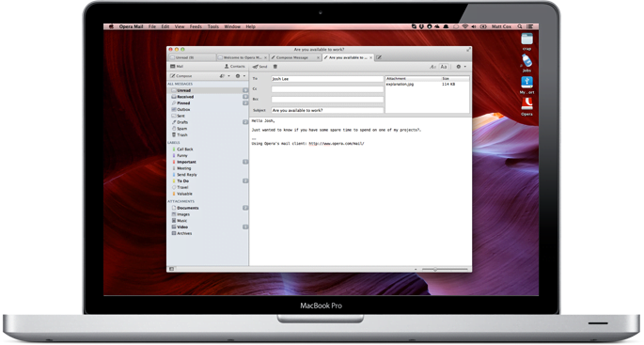This screenshot has width=644, height=345.
Task: Click the Send button with paper plane
Action: click(x=259, y=67)
